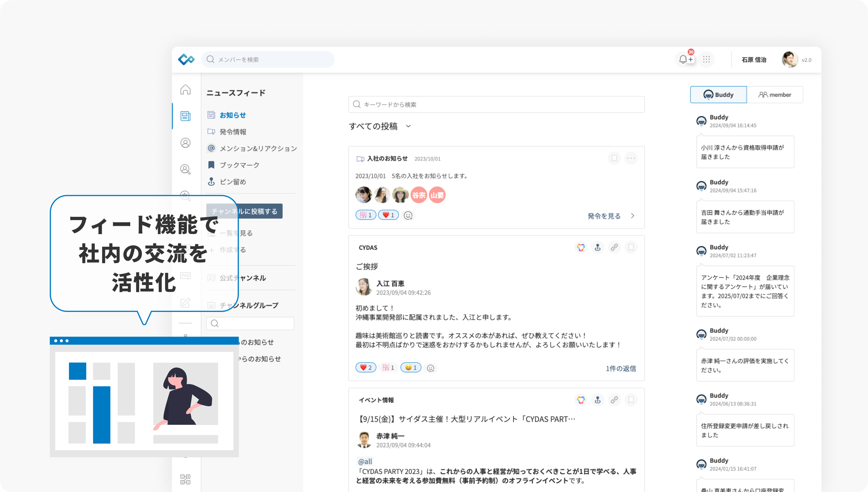The height and width of the screenshot is (492, 868).
Task: Click user avatar of 石原 信治
Action: [790, 59]
